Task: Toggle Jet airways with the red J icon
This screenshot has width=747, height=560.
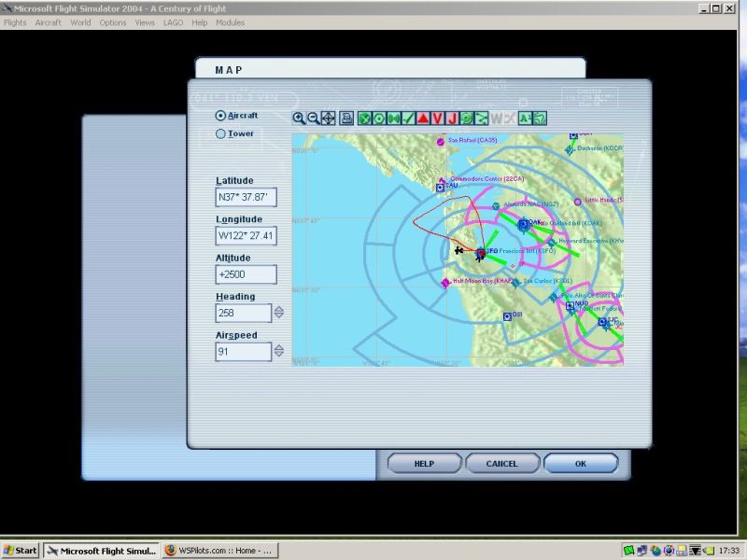Action: (x=452, y=119)
